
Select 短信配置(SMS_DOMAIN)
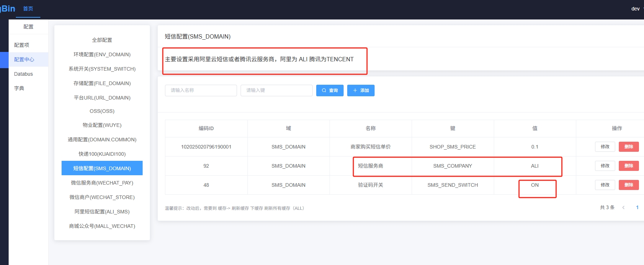pos(102,168)
